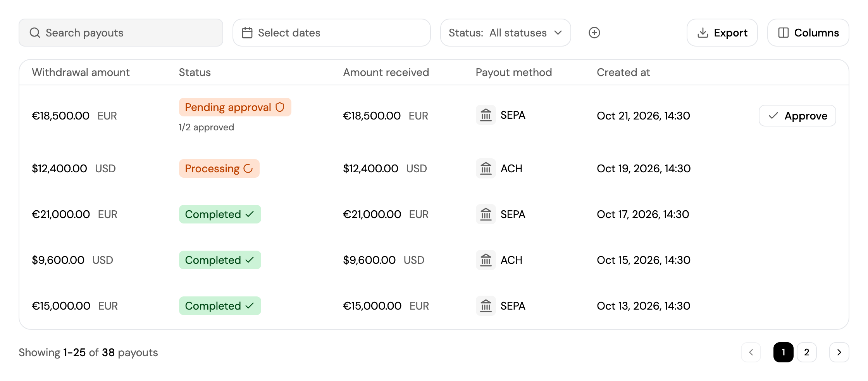
Task: Click the €18,500.00 withdrawal amount
Action: click(x=60, y=116)
